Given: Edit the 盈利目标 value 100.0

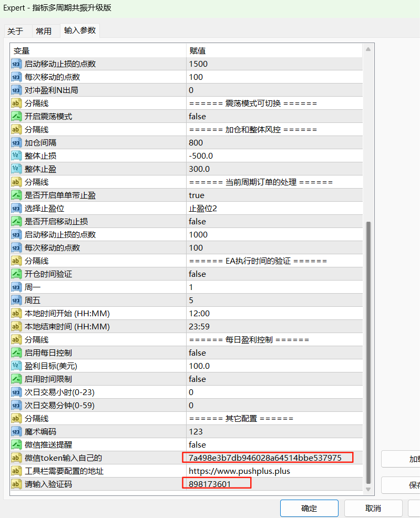Looking at the screenshot, I should (x=274, y=366).
